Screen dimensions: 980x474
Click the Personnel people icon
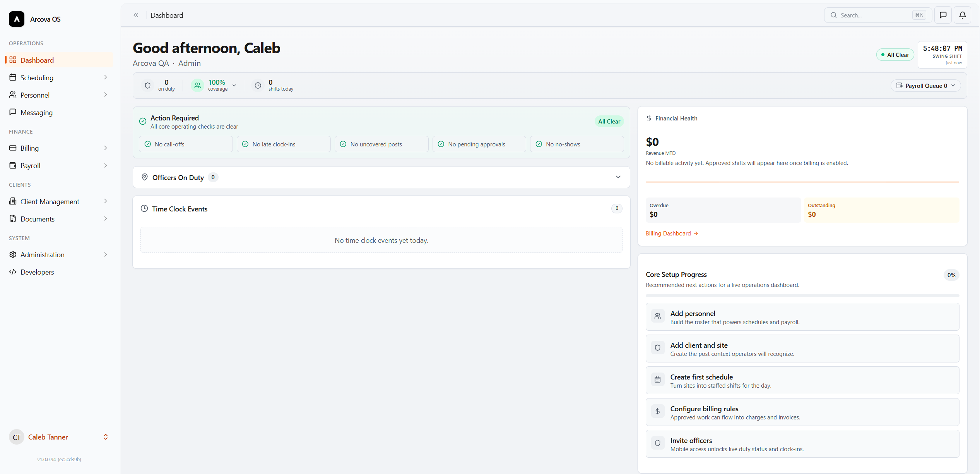13,94
